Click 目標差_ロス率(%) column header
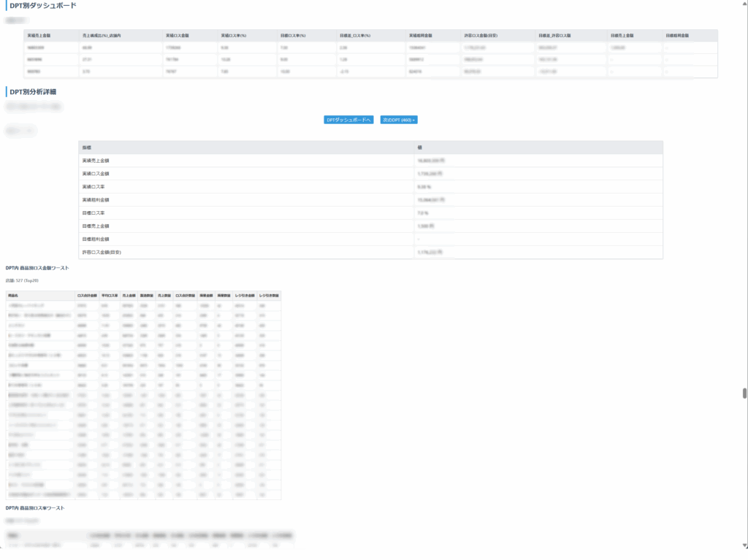 click(x=356, y=35)
